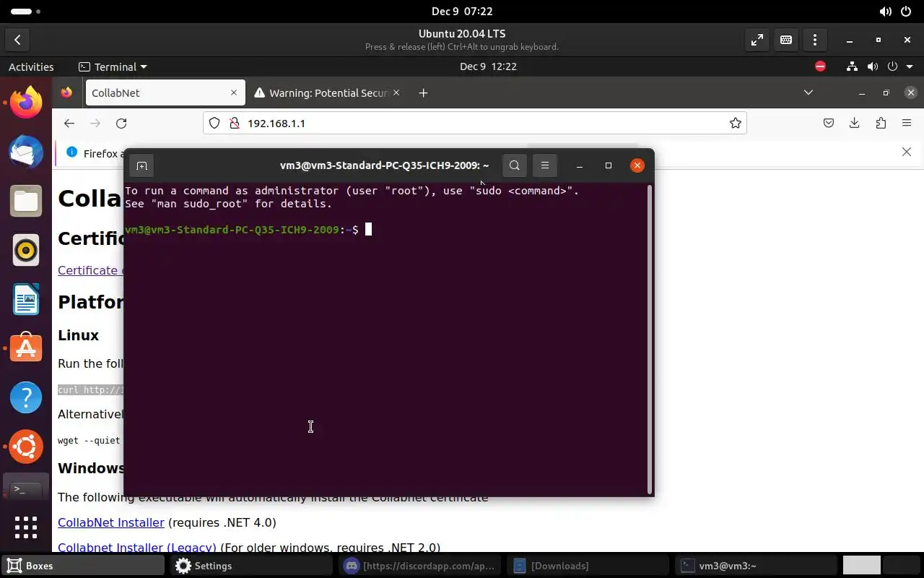Open host volume indicator in top bar

(x=886, y=12)
